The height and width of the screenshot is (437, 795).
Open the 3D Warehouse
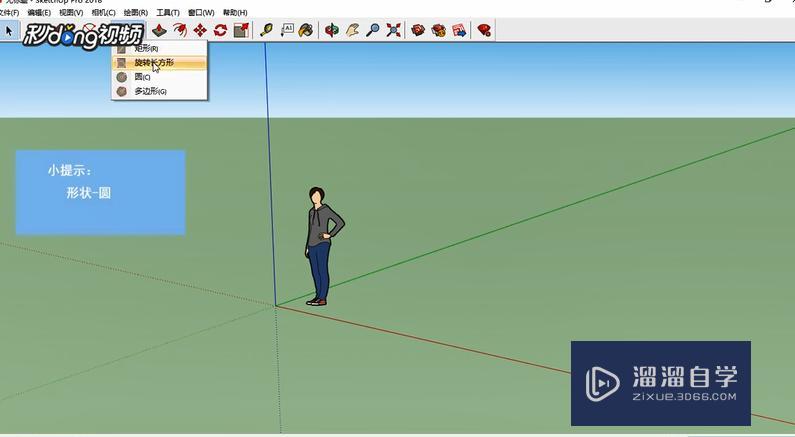point(418,30)
